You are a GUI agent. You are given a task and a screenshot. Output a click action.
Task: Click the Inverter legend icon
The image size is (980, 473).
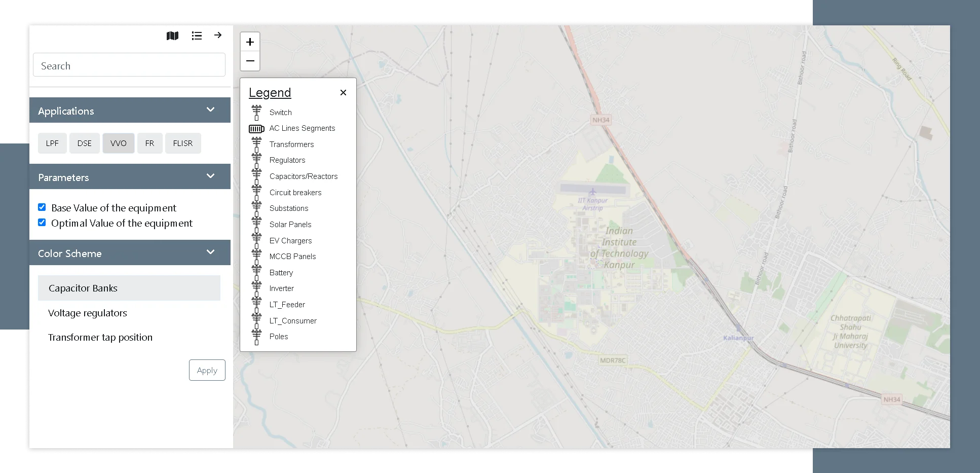point(256,288)
